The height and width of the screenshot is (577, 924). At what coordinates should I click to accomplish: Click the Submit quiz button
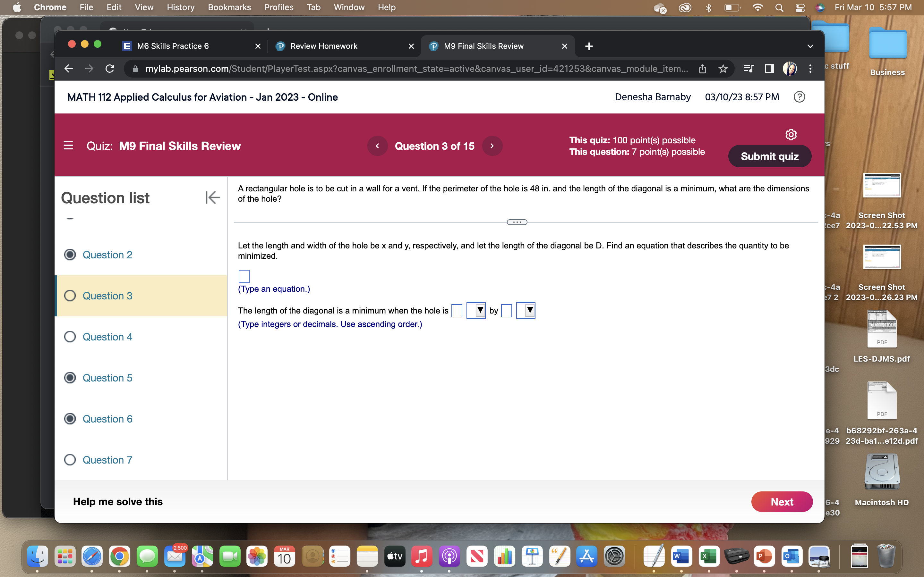point(769,156)
